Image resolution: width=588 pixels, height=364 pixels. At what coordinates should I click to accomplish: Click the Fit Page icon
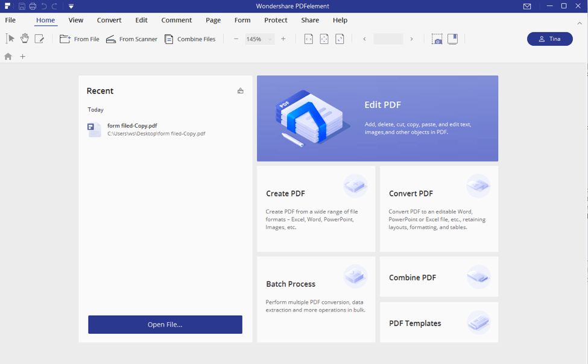coord(324,39)
